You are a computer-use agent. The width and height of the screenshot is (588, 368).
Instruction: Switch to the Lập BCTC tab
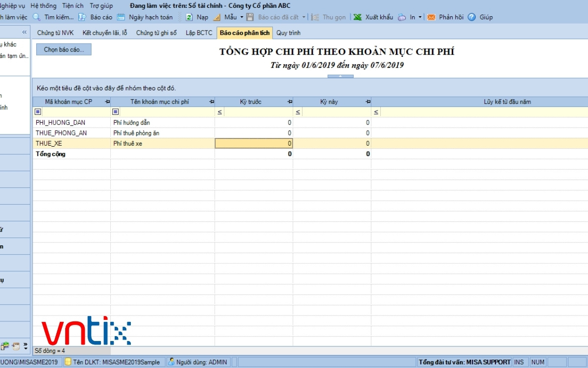point(198,33)
